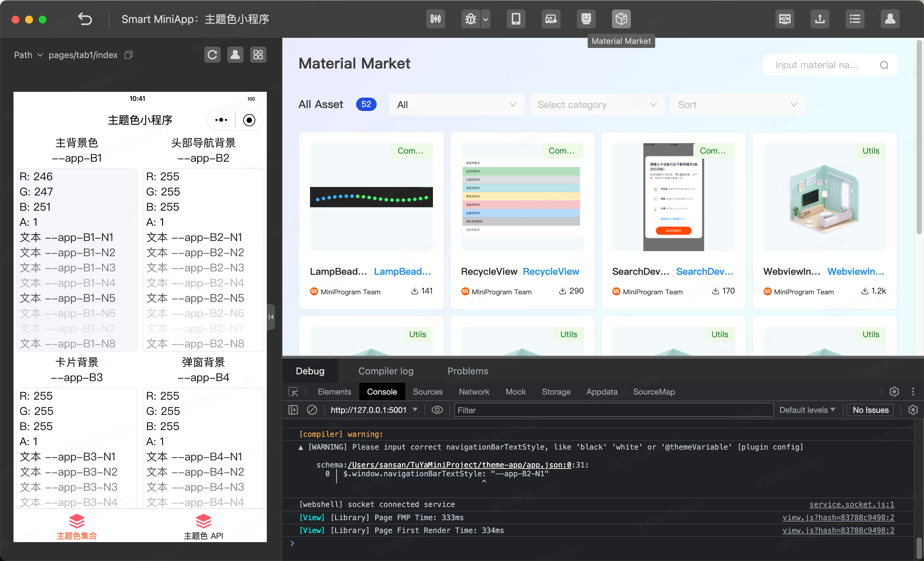This screenshot has height=561, width=924.
Task: Open the Sources devtools tab
Action: (x=428, y=392)
